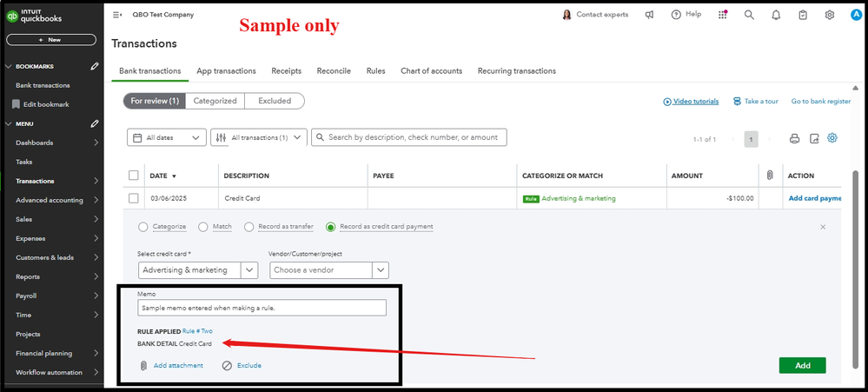Click Add card payment action link

[814, 198]
